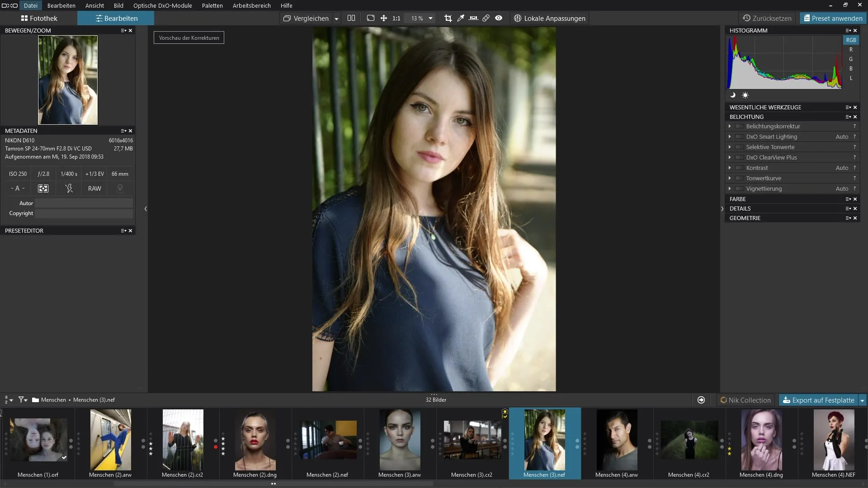Click the Autor input field
This screenshot has height=488, width=868.
(x=84, y=203)
